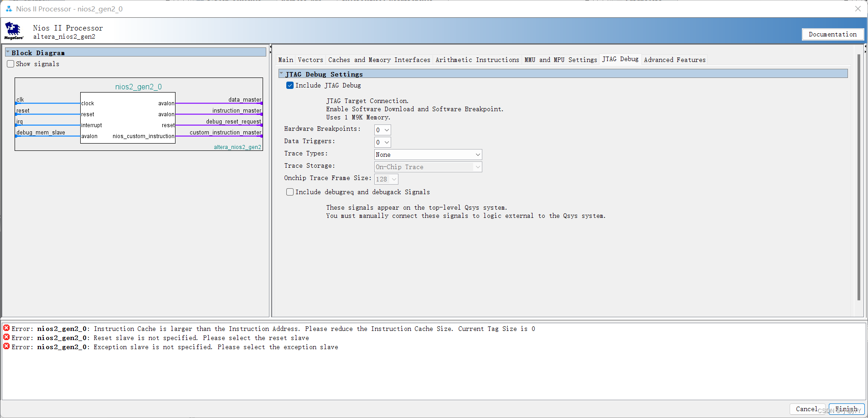Click the Nios II title bar icon
This screenshot has height=418, width=868.
9,9
